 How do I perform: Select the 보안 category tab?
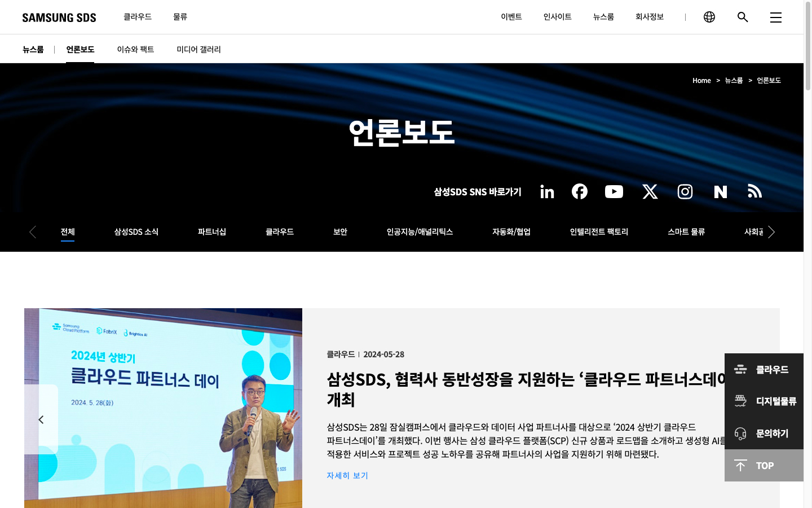pos(340,232)
